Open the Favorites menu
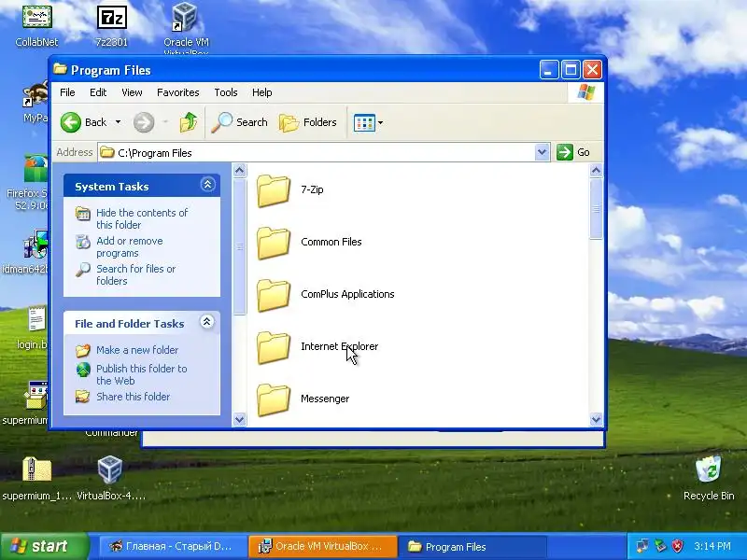The height and width of the screenshot is (560, 747). pos(178,92)
